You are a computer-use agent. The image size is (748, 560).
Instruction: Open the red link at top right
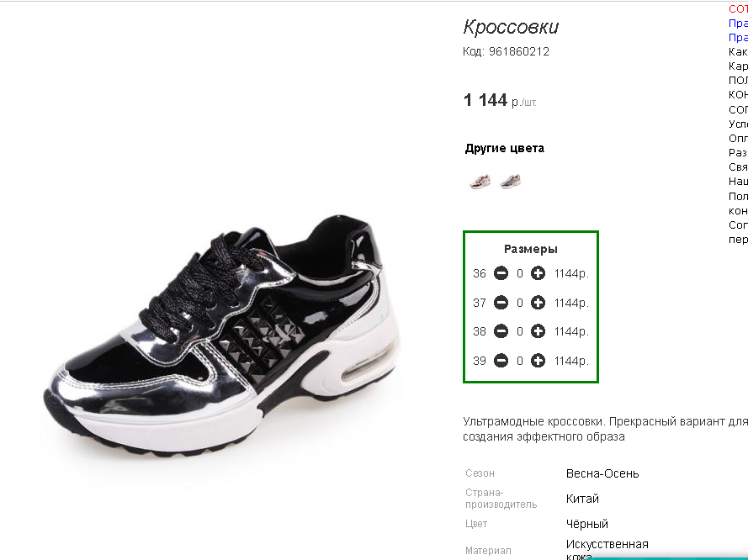[x=738, y=8]
